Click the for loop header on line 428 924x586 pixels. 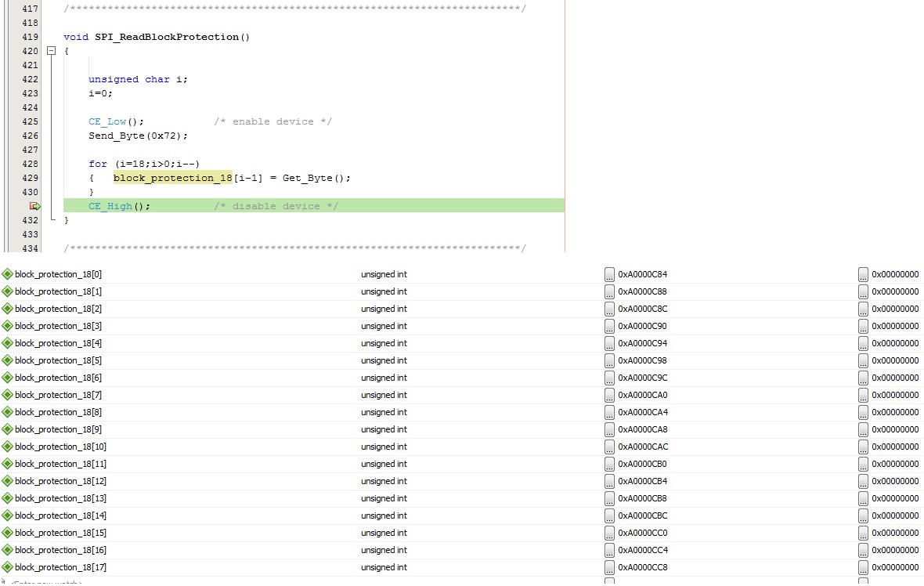tap(144, 164)
